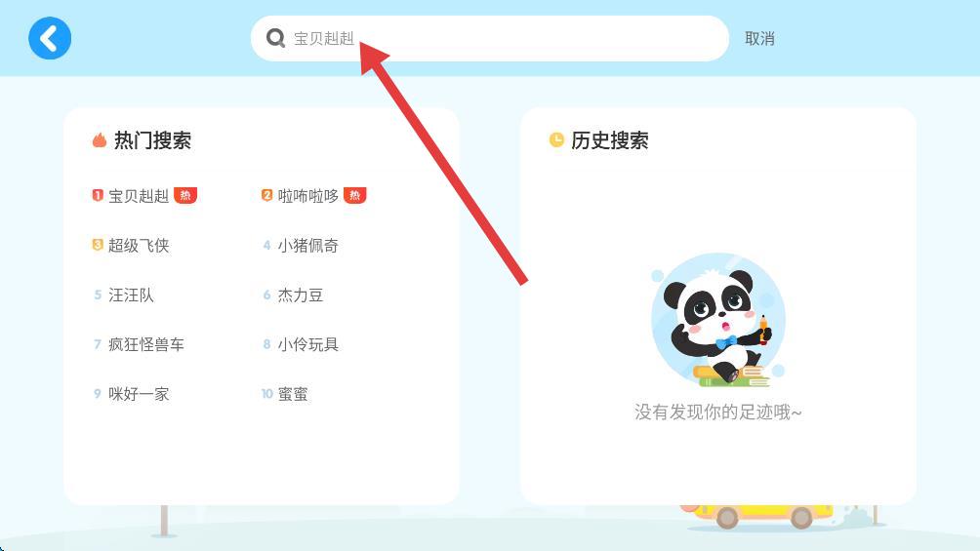Select hot search 啦咘啦哆
The width and height of the screenshot is (980, 551).
pos(308,196)
